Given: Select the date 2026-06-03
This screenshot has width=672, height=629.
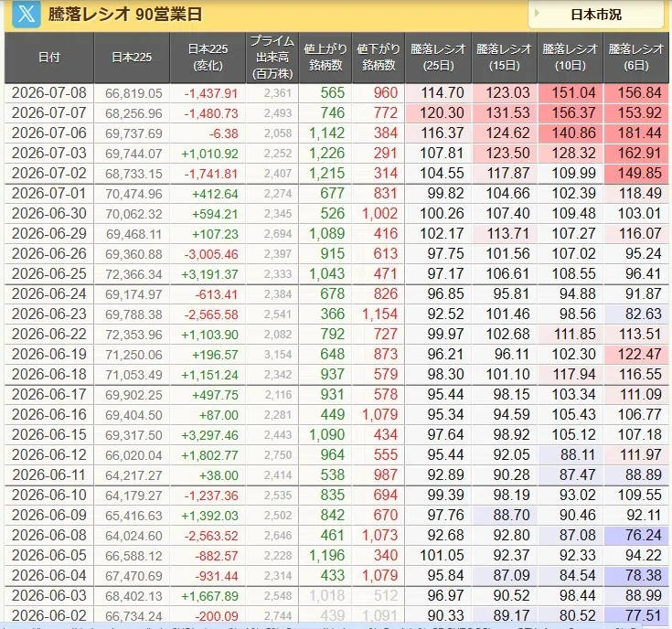Looking at the screenshot, I should 48,595.
